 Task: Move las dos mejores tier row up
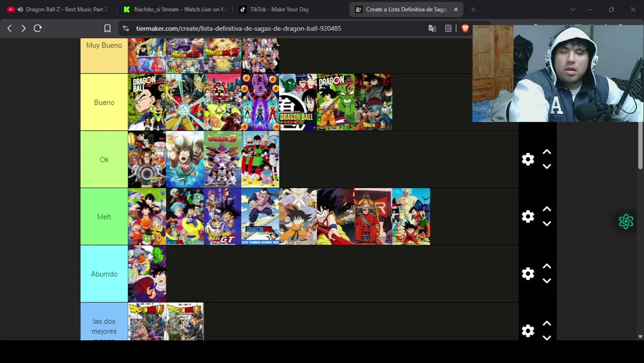coord(547,323)
